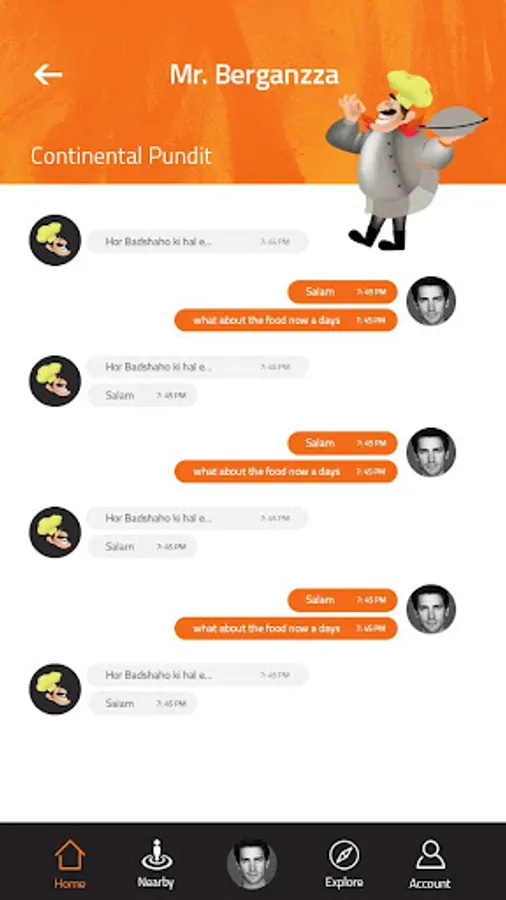The image size is (506, 900).
Task: Go back using the white arrow
Action: (x=48, y=74)
